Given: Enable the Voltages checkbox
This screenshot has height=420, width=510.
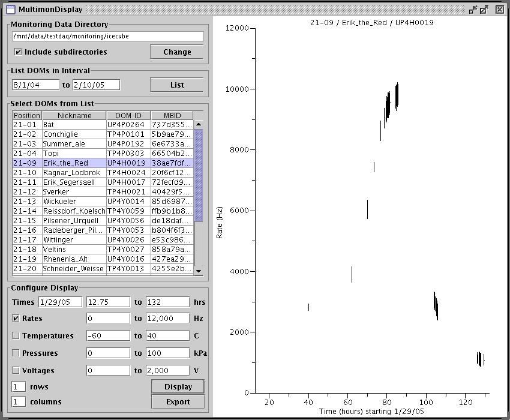Looking at the screenshot, I should [x=16, y=371].
